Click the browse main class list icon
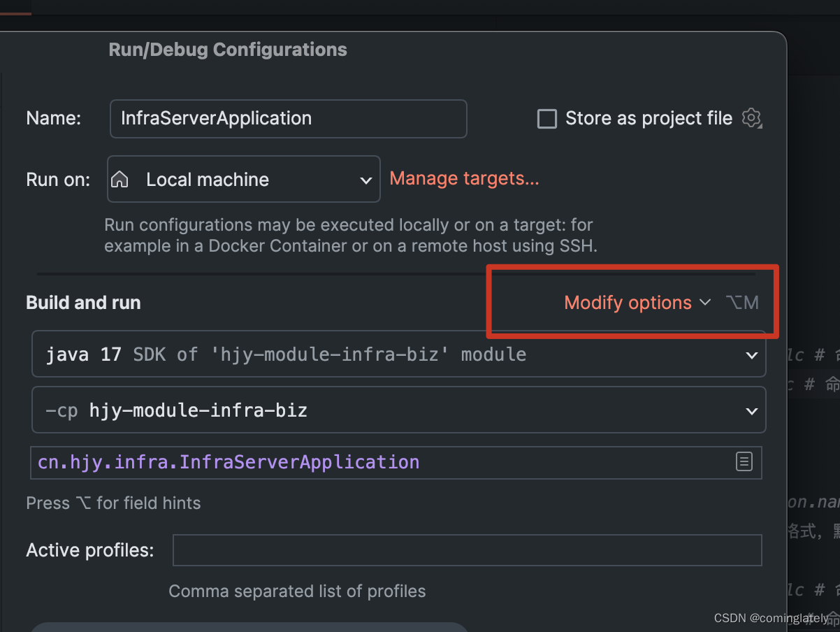Viewport: 840px width, 632px height. click(744, 462)
